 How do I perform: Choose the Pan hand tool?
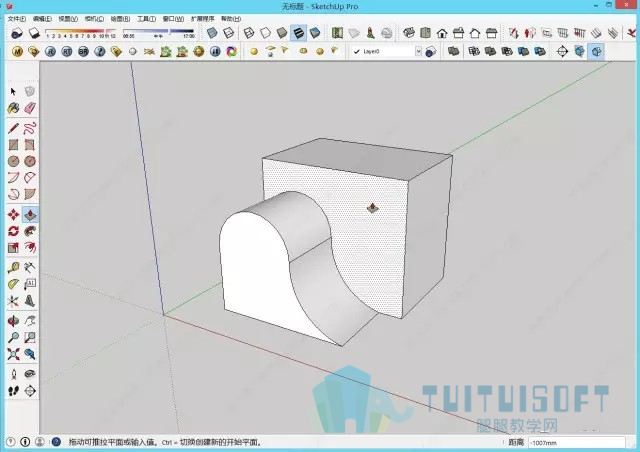[x=30, y=321]
